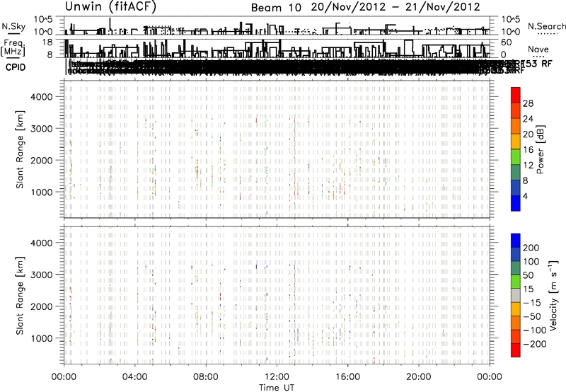
Task: Click the "Time UT" axis title
Action: point(277,387)
